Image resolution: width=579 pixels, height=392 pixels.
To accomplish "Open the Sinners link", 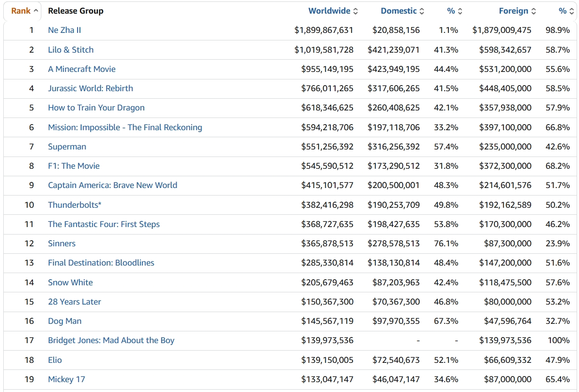I will [62, 243].
